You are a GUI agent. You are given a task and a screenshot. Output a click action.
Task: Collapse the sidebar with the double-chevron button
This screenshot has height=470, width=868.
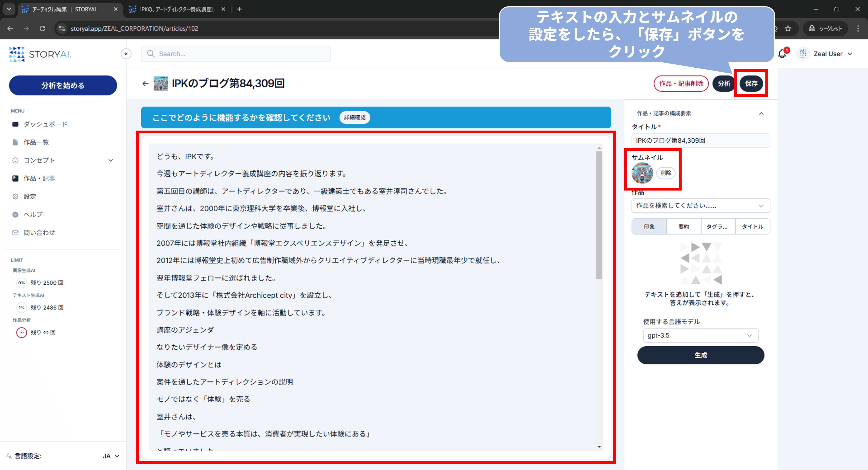pos(126,54)
